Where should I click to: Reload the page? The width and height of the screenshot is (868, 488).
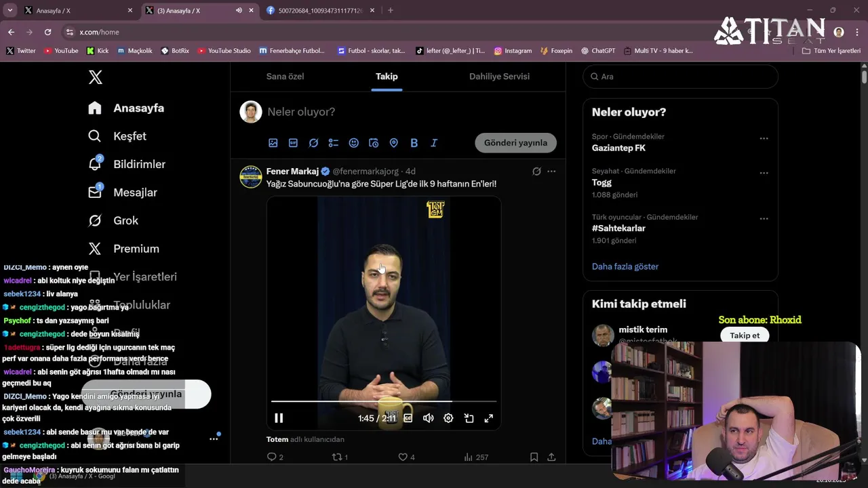click(47, 32)
